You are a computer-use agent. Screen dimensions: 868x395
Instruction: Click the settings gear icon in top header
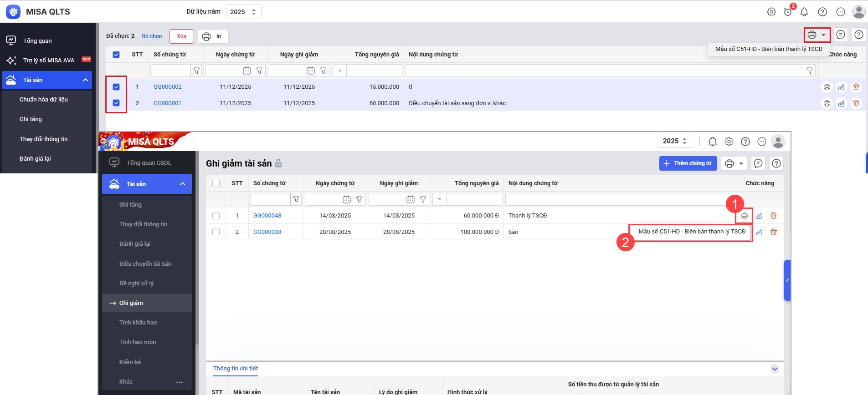[x=771, y=12]
